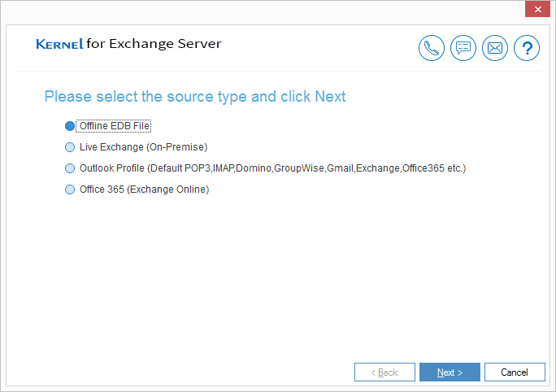556x392 pixels.
Task: Click the 'Please select the source type' heading
Action: (x=195, y=97)
